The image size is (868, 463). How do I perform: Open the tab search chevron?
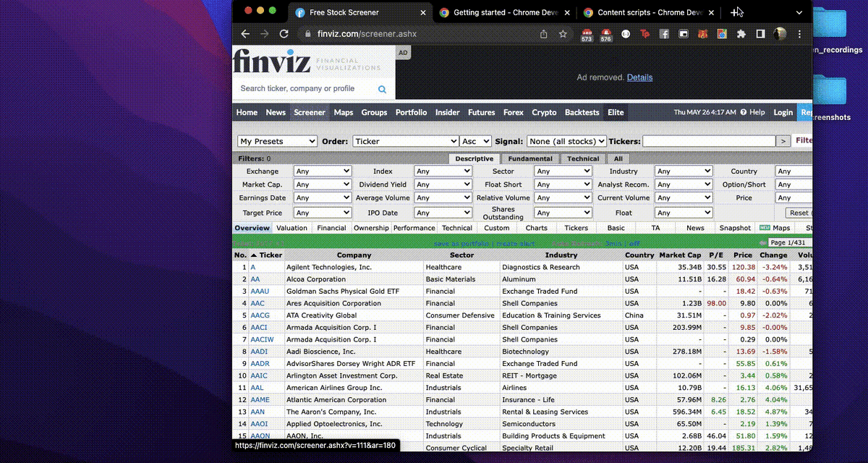click(x=799, y=12)
